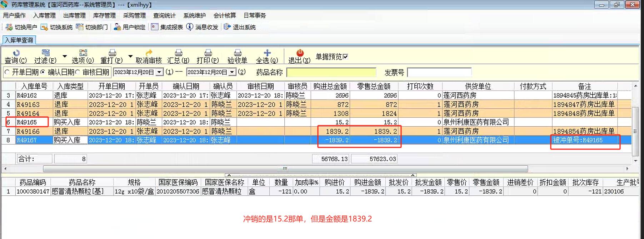The width and height of the screenshot is (644, 239).
Task: Toggle the 单据预览 preview checkbox
Action: tap(345, 57)
